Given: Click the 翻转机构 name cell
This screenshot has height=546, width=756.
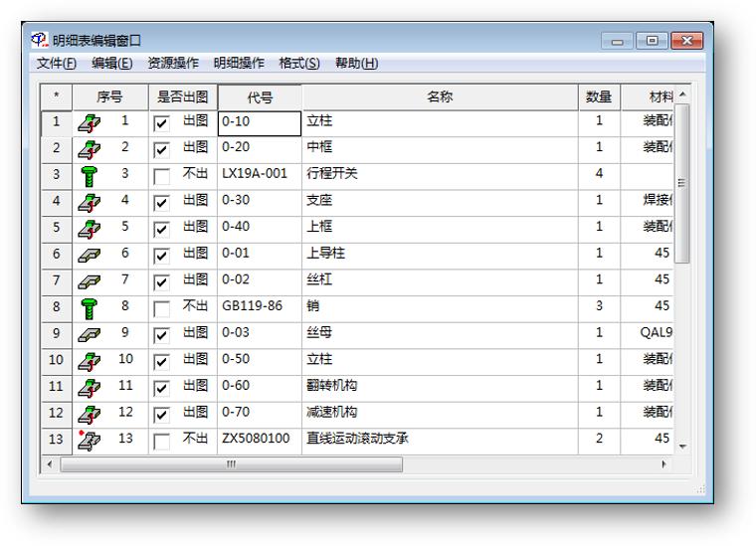Looking at the screenshot, I should pos(440,389).
